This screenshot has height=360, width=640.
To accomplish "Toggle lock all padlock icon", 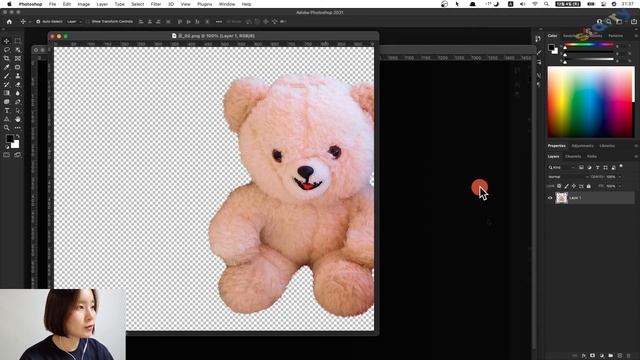I will pyautogui.click(x=589, y=186).
